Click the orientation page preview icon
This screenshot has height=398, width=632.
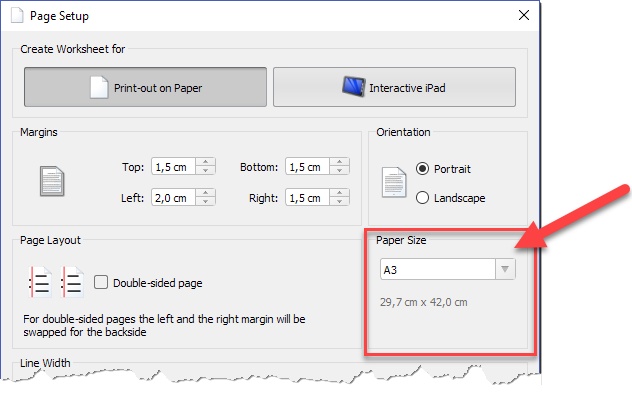click(394, 182)
